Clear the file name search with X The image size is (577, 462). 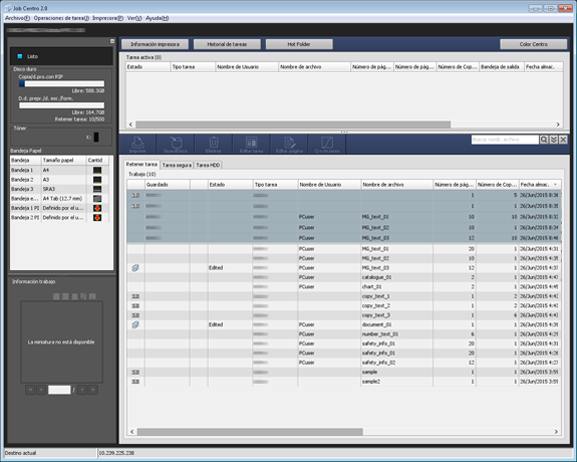[x=563, y=140]
